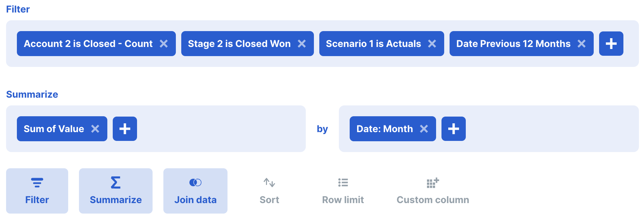The image size is (644, 221).
Task: Edit the Sum of Value aggregation
Action: point(54,129)
